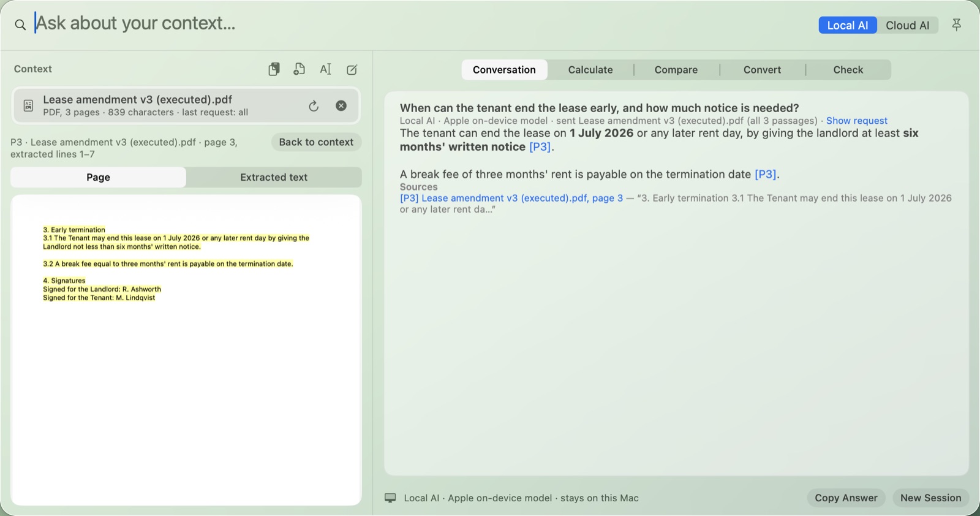The width and height of the screenshot is (980, 516).
Task: Click the '4. Signatures' line in the preview
Action: click(x=64, y=281)
